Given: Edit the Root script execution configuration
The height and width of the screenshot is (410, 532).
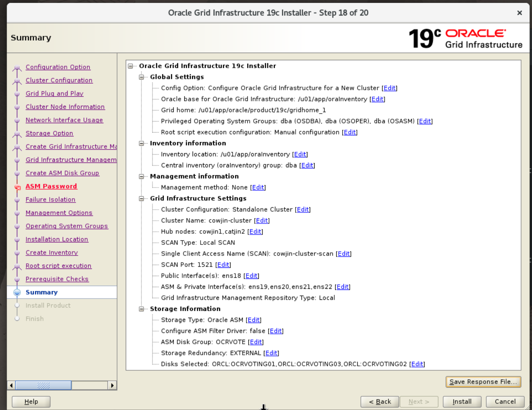Looking at the screenshot, I should (350, 132).
